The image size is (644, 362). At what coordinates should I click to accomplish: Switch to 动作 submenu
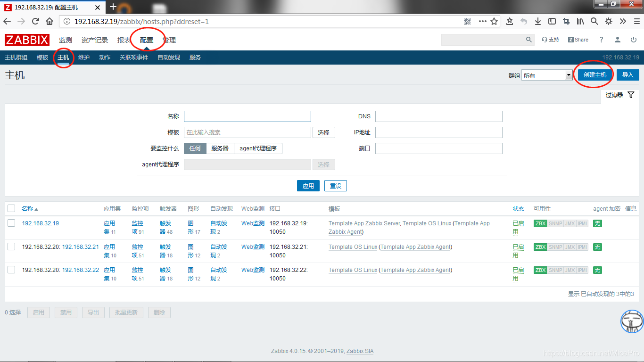[x=105, y=58]
